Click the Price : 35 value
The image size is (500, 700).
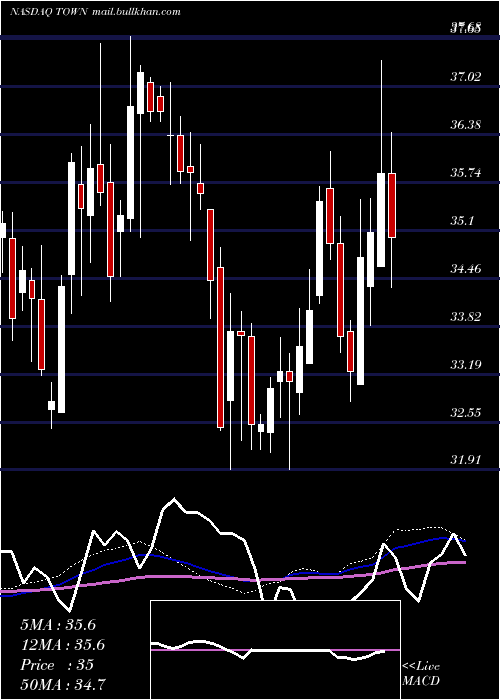point(57,665)
